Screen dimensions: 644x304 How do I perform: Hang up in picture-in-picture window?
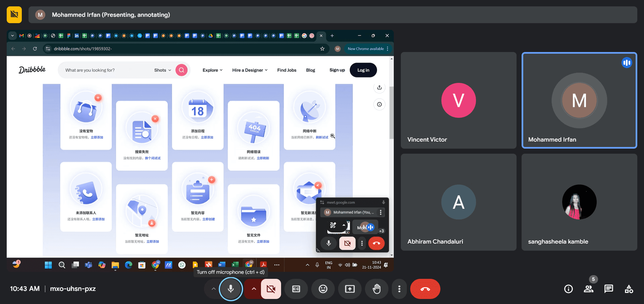(x=376, y=243)
